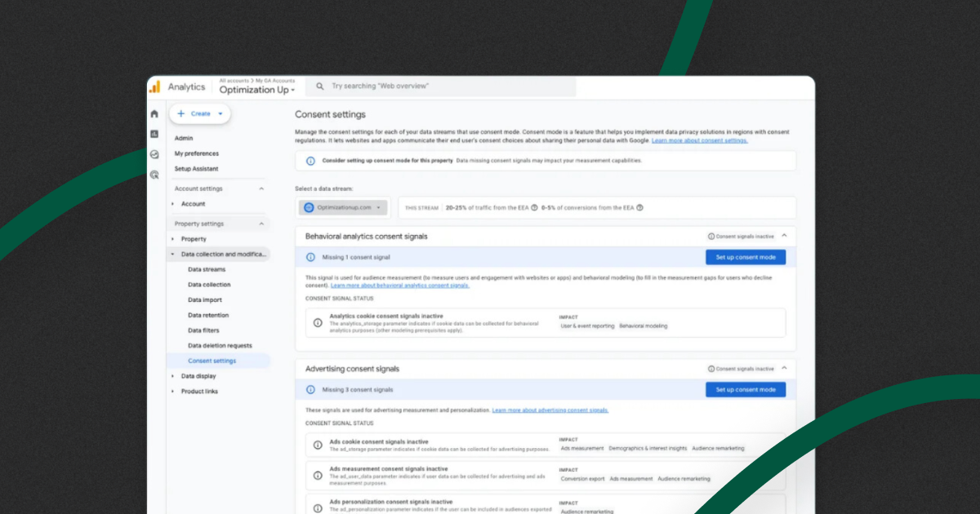Click Set up consent mode for advertising
Viewport: 980px width, 514px height.
coord(746,390)
